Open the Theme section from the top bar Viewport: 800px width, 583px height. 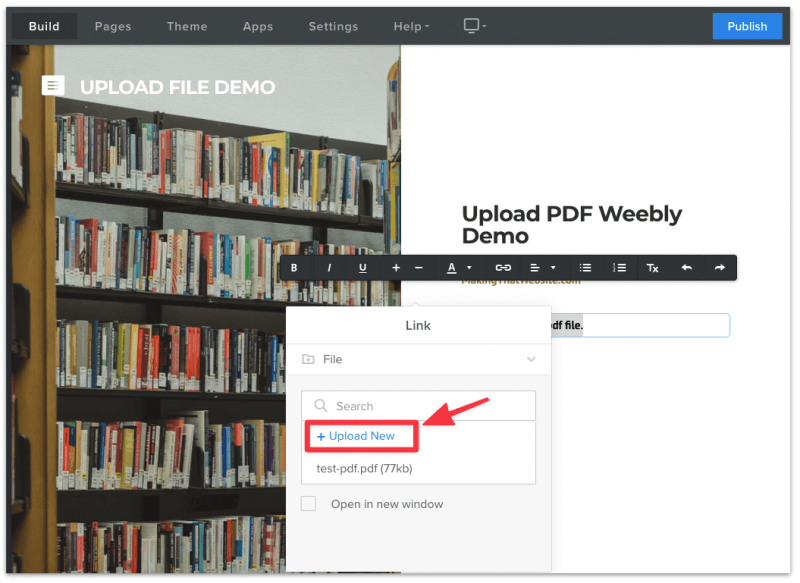pos(187,26)
